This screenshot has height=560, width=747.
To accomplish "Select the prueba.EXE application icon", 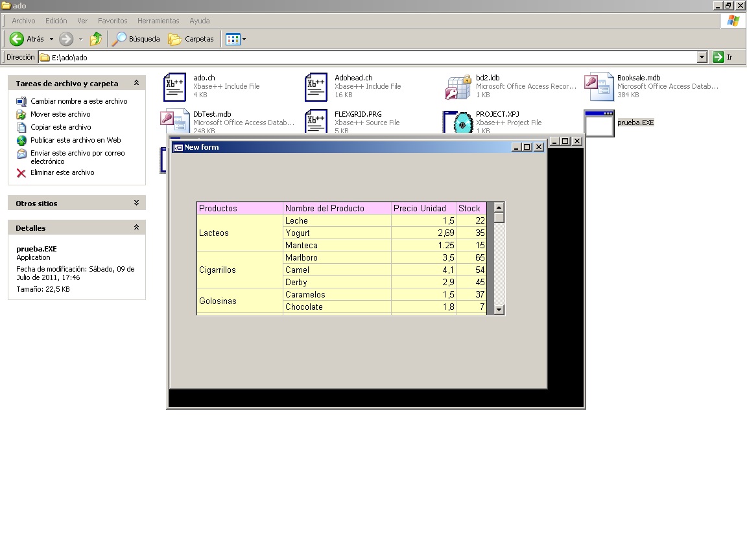I will click(x=599, y=123).
